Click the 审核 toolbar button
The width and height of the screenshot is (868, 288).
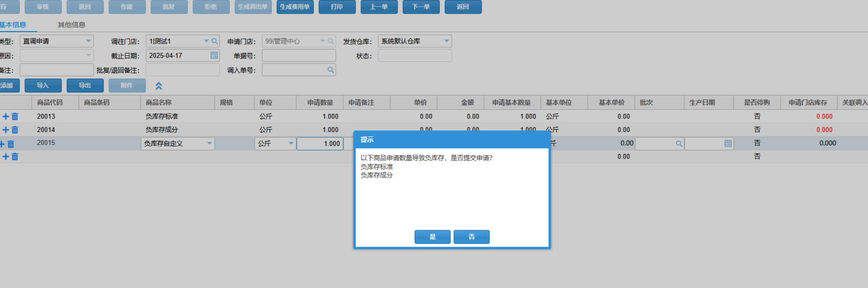pos(43,7)
